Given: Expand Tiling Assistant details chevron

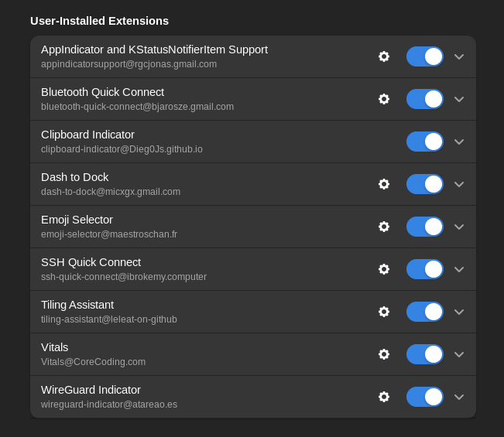Looking at the screenshot, I should click(x=459, y=312).
